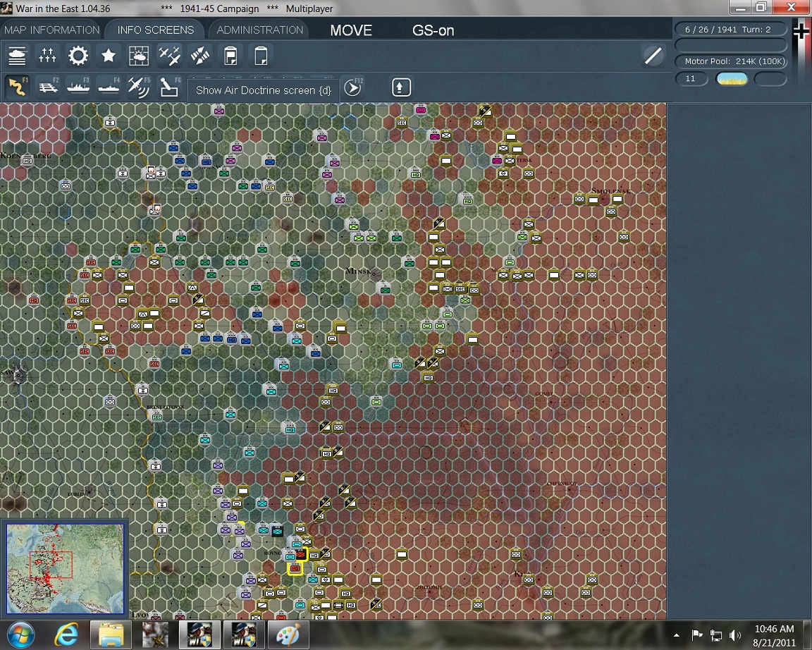This screenshot has height=650, width=812.
Task: Click the Windows Start orb
Action: 20,635
